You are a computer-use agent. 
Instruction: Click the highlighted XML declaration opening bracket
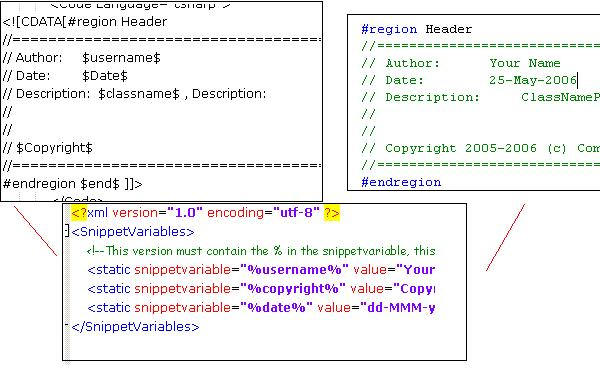click(79, 213)
